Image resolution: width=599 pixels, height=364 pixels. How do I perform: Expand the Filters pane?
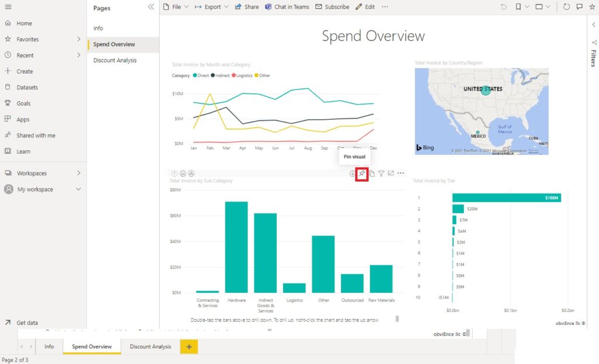pos(594,25)
